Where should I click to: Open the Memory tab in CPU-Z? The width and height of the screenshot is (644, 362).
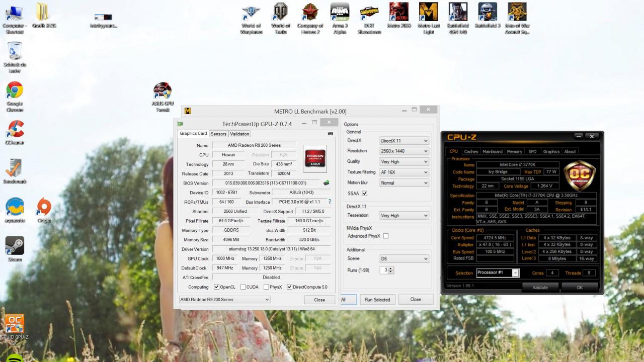pyautogui.click(x=514, y=151)
